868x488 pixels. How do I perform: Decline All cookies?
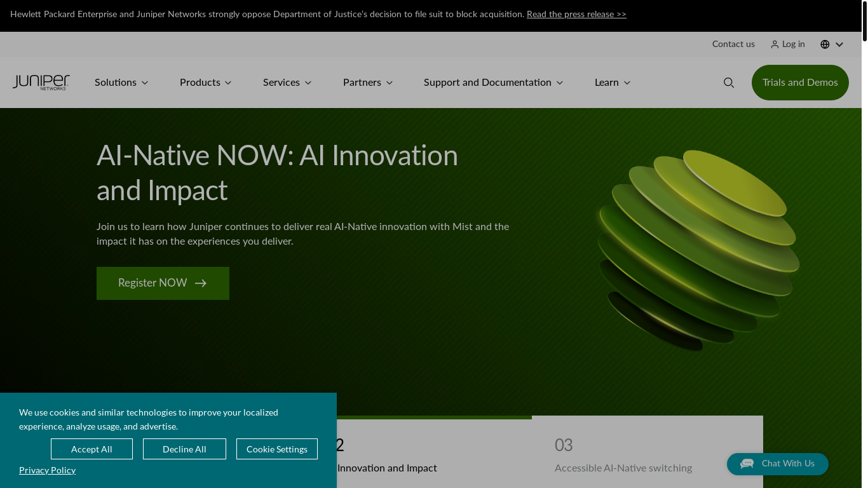tap(184, 449)
